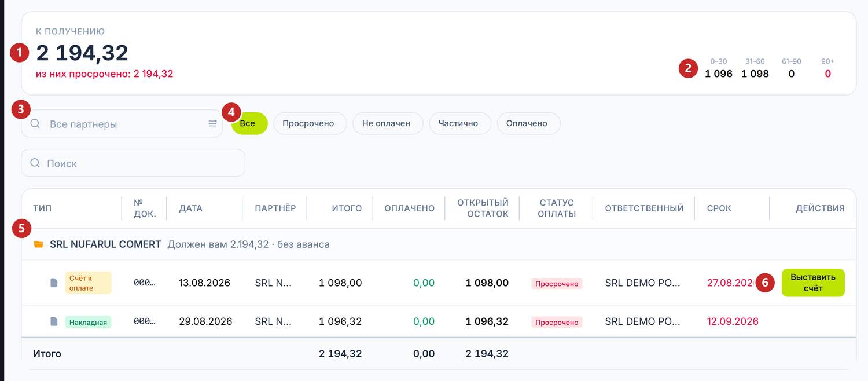Click the document icon in the Счёт к оплате row
Image resolution: width=868 pixels, height=381 pixels.
tap(54, 283)
